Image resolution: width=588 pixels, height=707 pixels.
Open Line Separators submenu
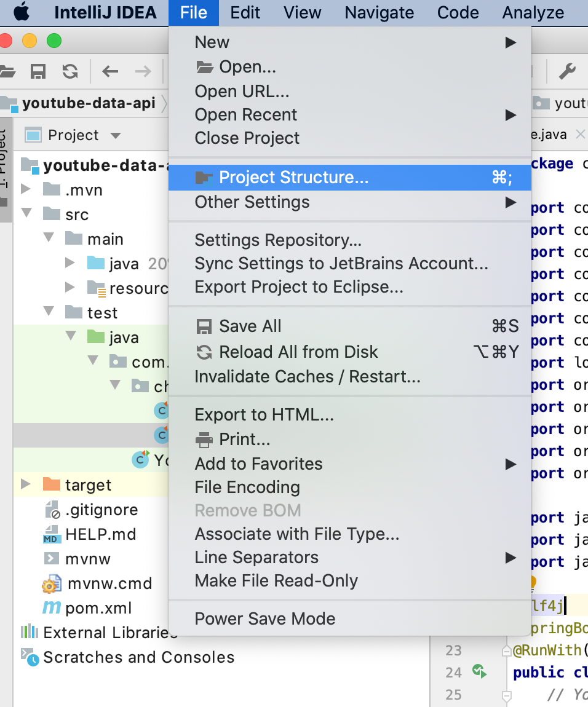click(x=350, y=558)
